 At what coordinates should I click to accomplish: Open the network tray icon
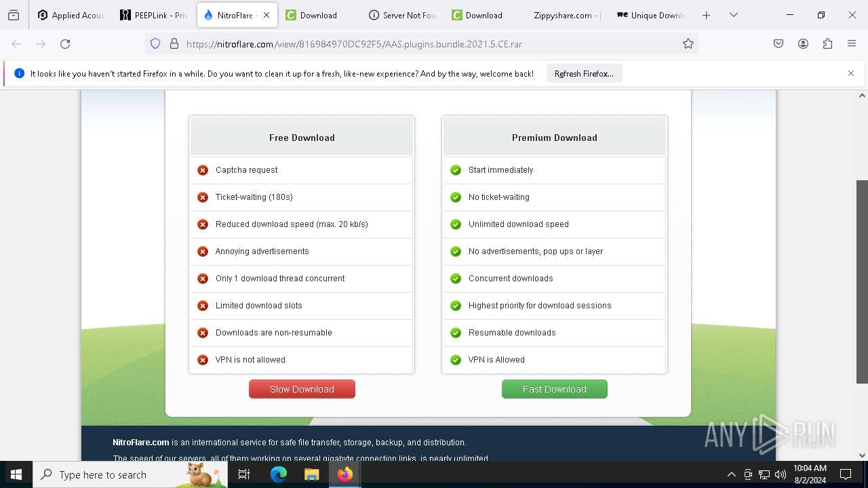[x=764, y=474]
